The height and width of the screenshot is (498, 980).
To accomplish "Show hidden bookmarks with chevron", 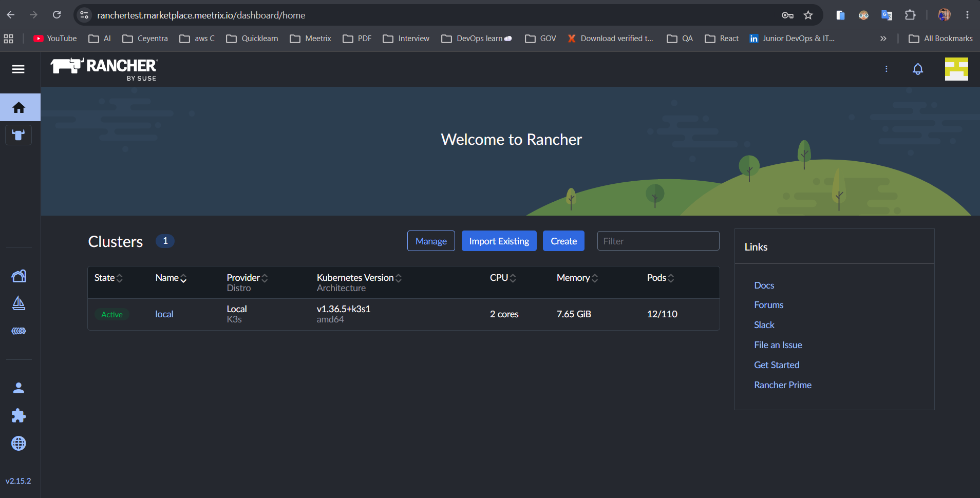I will point(883,39).
